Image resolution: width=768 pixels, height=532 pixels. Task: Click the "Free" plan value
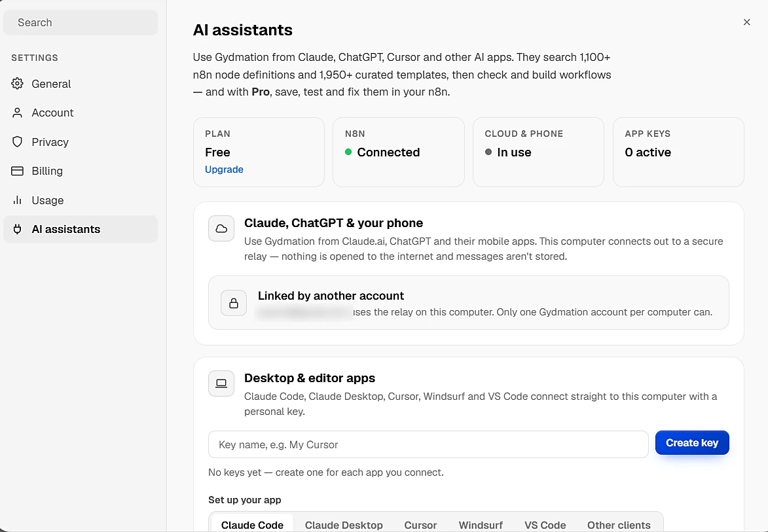pos(217,152)
